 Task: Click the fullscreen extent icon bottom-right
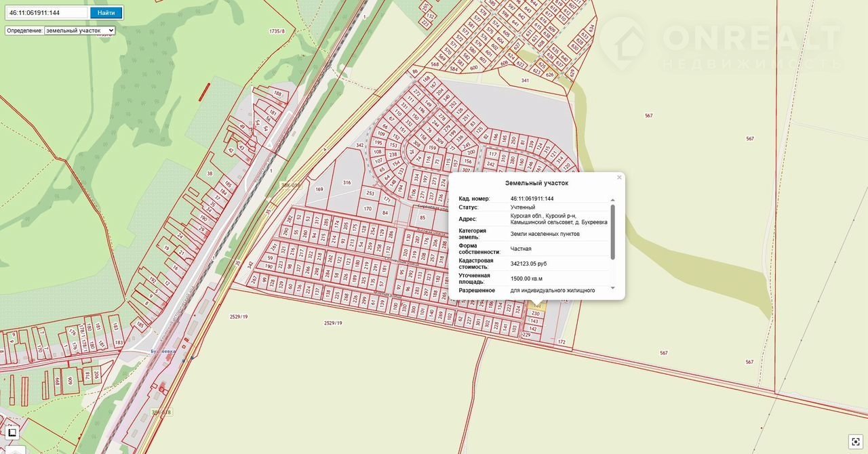click(x=854, y=441)
